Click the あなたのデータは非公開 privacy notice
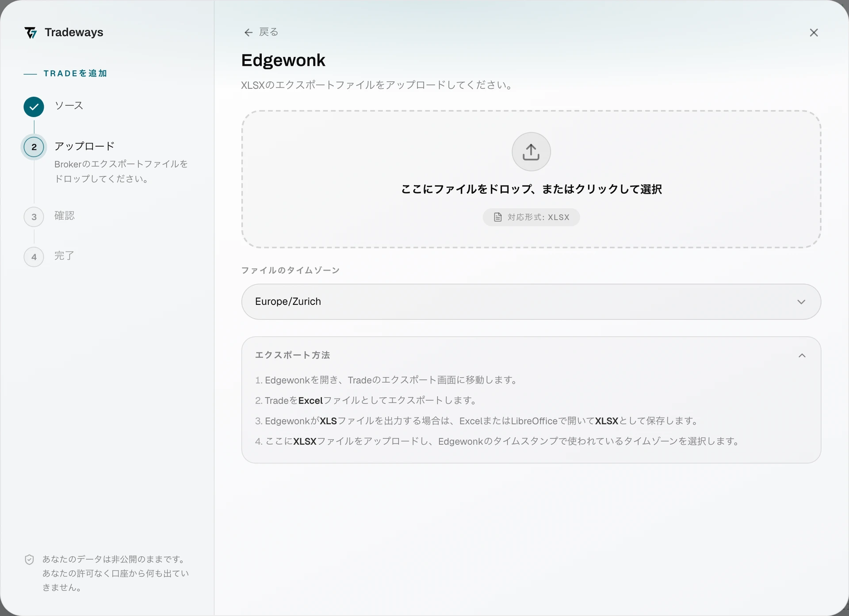The height and width of the screenshot is (616, 849). tap(115, 574)
